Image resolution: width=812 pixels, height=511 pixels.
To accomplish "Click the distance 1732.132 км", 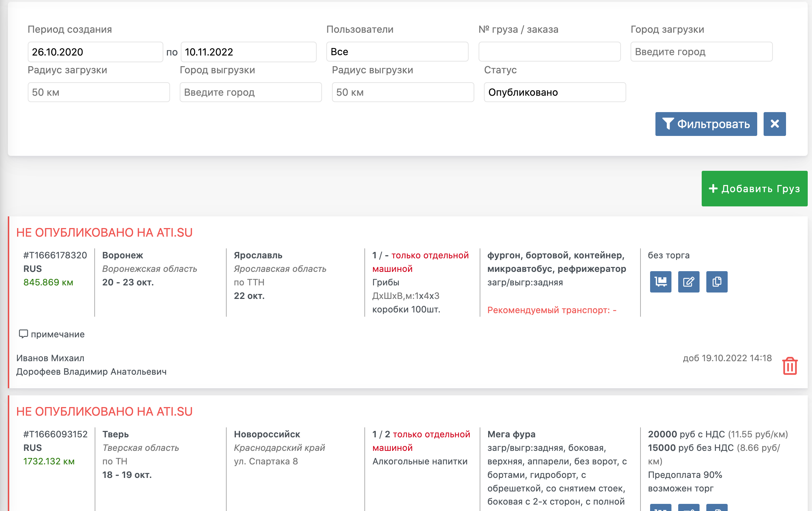I will [49, 461].
